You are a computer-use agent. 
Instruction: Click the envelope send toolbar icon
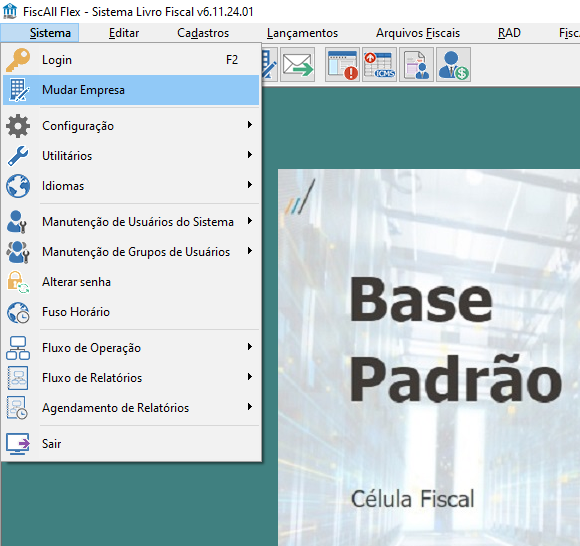[x=297, y=65]
